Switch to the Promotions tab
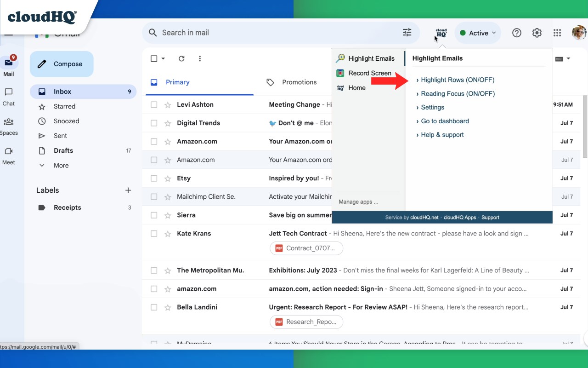 click(x=291, y=82)
